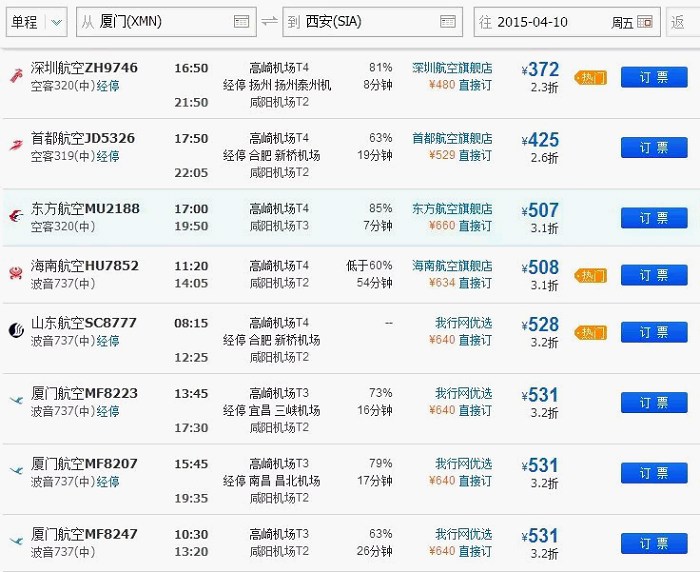Image resolution: width=700 pixels, height=572 pixels.
Task: Click the return date field 返
Action: (x=683, y=22)
